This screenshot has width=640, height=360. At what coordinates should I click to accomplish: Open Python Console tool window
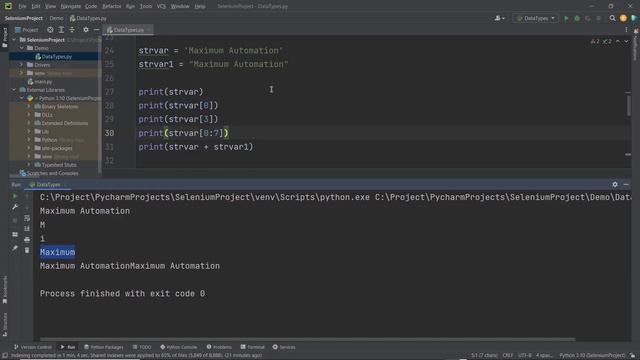pyautogui.click(x=179, y=347)
